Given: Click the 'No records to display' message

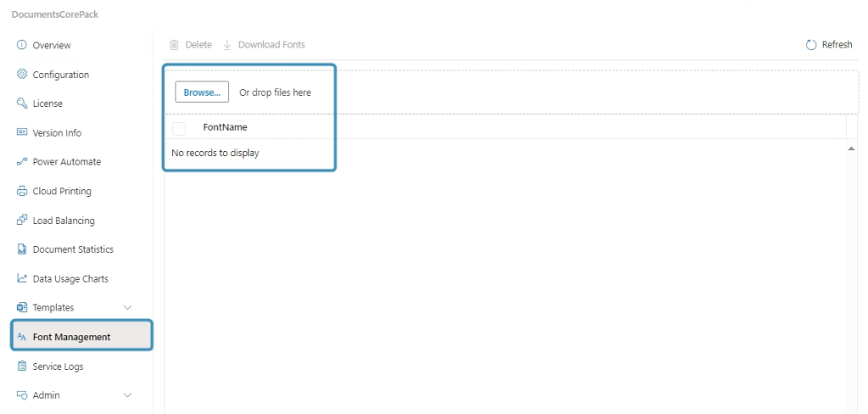Looking at the screenshot, I should point(215,153).
